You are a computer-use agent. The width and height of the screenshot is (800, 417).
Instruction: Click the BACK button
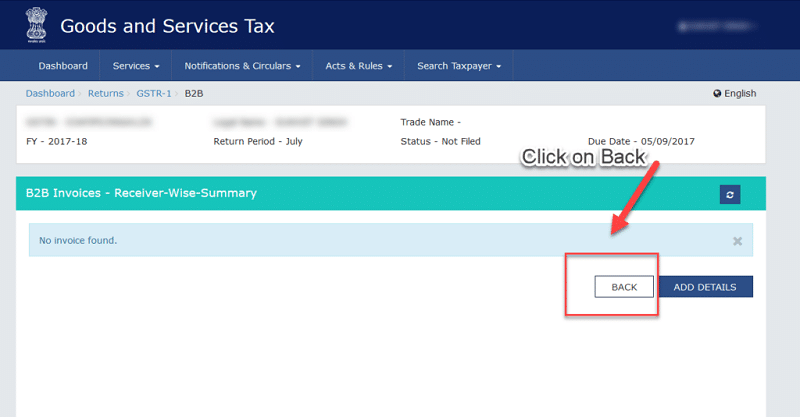(624, 287)
